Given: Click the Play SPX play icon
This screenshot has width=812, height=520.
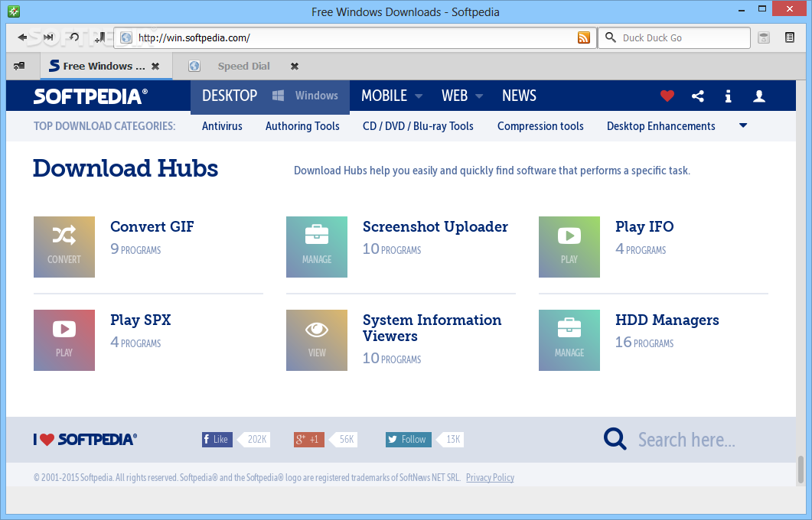Looking at the screenshot, I should pyautogui.click(x=64, y=340).
